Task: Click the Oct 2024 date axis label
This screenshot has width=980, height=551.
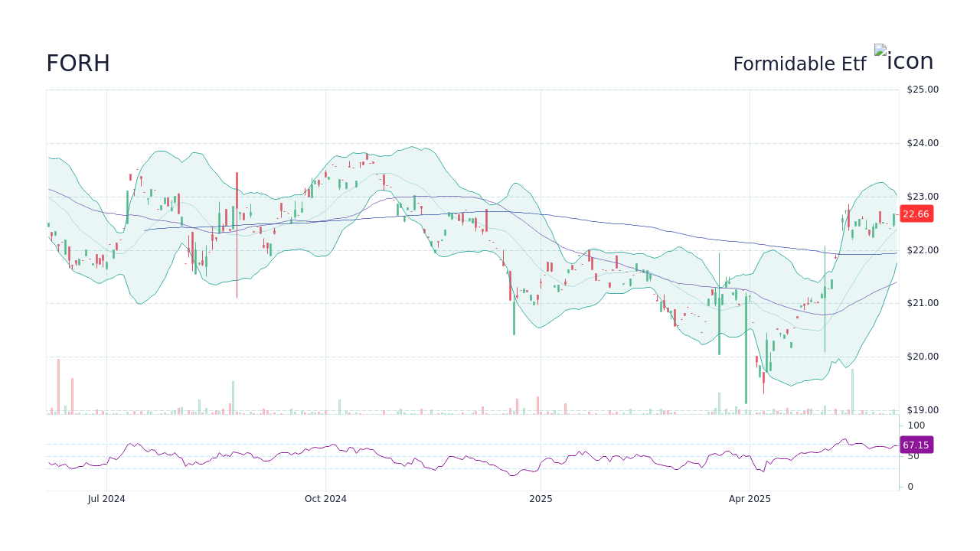Action: click(x=325, y=499)
